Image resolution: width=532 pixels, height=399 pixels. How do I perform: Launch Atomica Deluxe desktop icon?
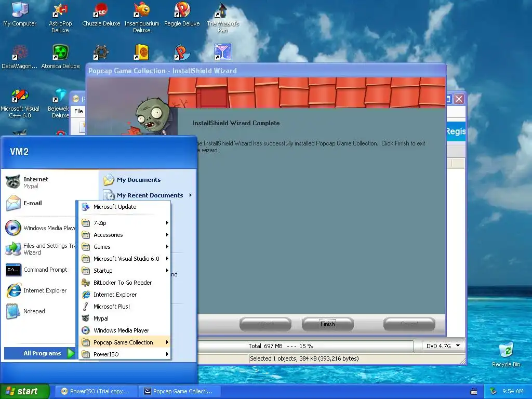60,57
